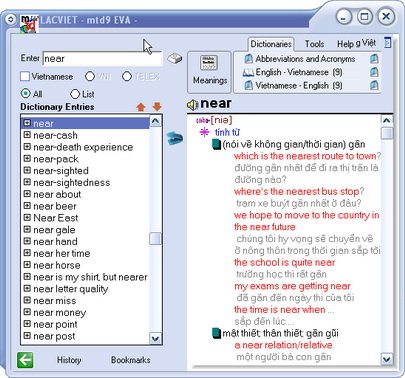Click the green back arrow icon

pyautogui.click(x=25, y=360)
